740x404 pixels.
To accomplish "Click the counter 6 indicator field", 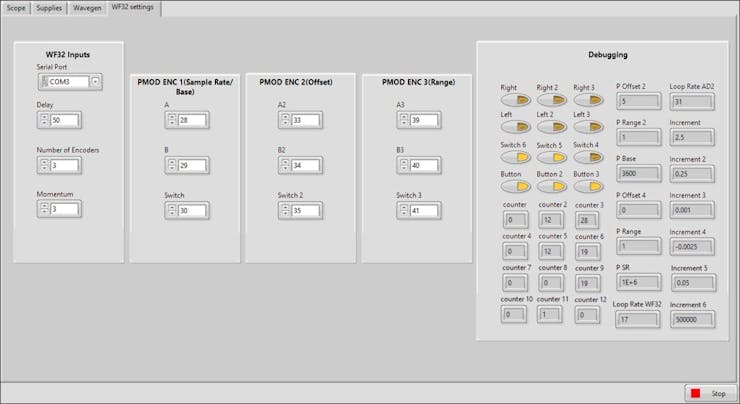I will (x=588, y=252).
